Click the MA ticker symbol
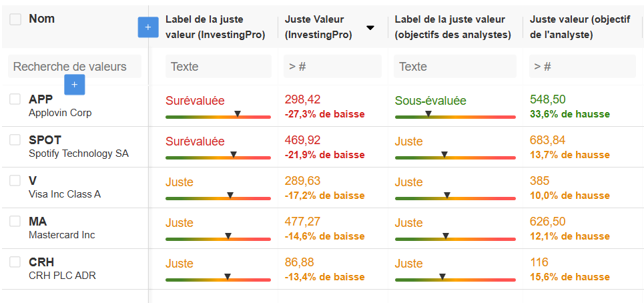 [x=38, y=222]
